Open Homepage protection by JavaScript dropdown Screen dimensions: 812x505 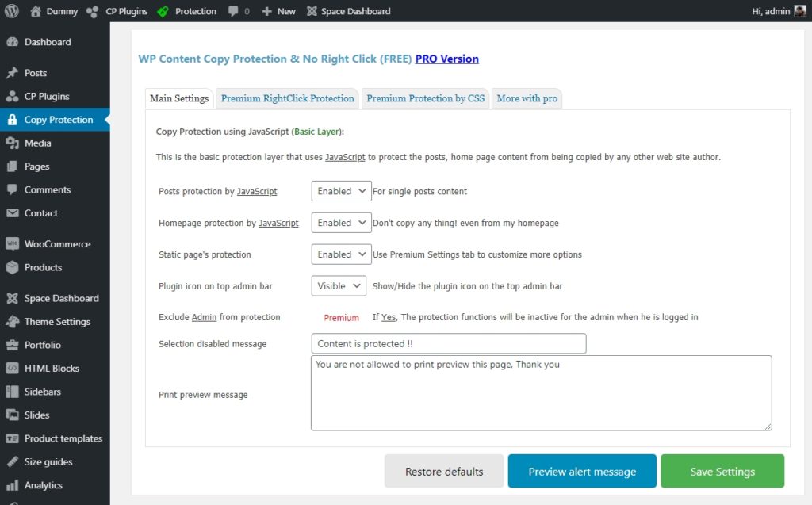coord(341,223)
